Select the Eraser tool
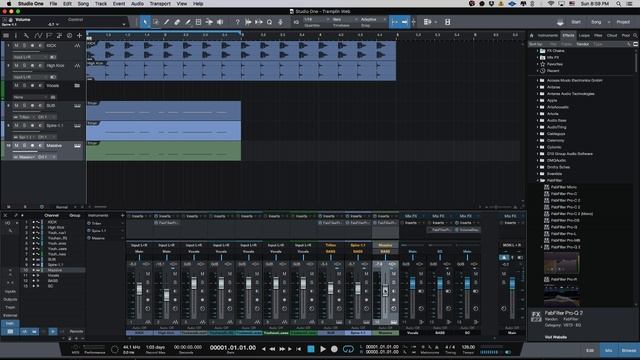The height and width of the screenshot is (360, 640). pos(177,22)
